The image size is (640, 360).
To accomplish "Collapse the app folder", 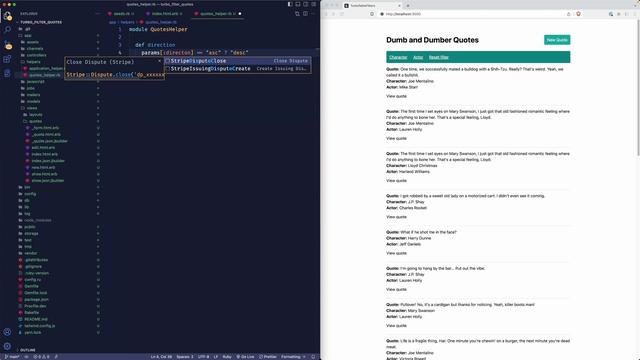I will (x=28, y=36).
